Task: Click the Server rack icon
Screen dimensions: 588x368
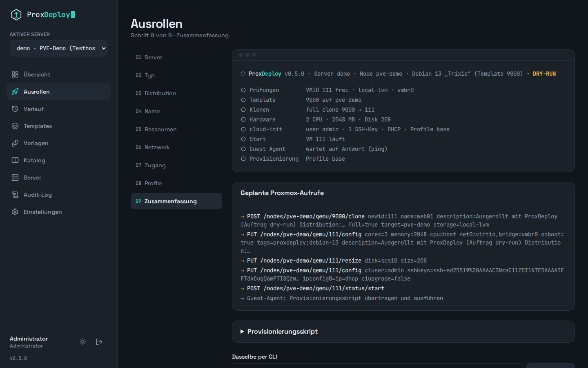Action: click(x=15, y=177)
